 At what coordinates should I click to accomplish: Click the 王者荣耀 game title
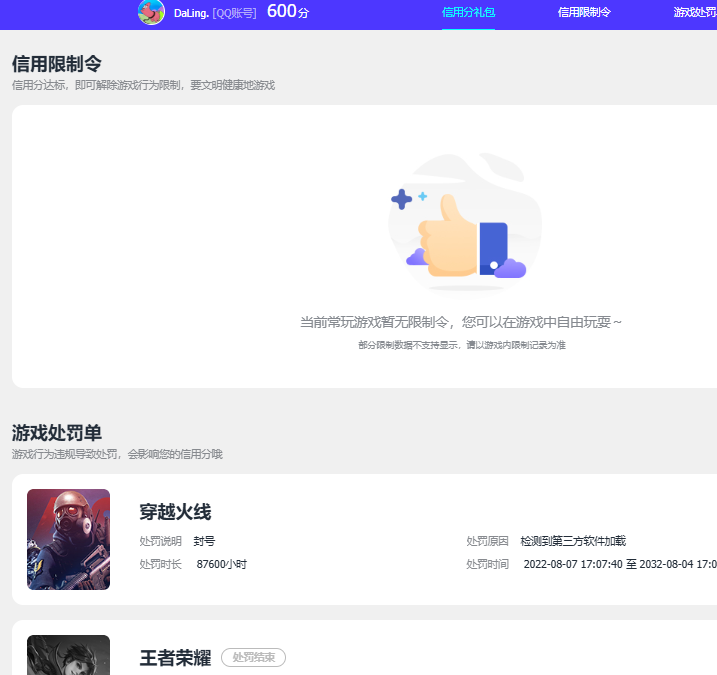175,658
